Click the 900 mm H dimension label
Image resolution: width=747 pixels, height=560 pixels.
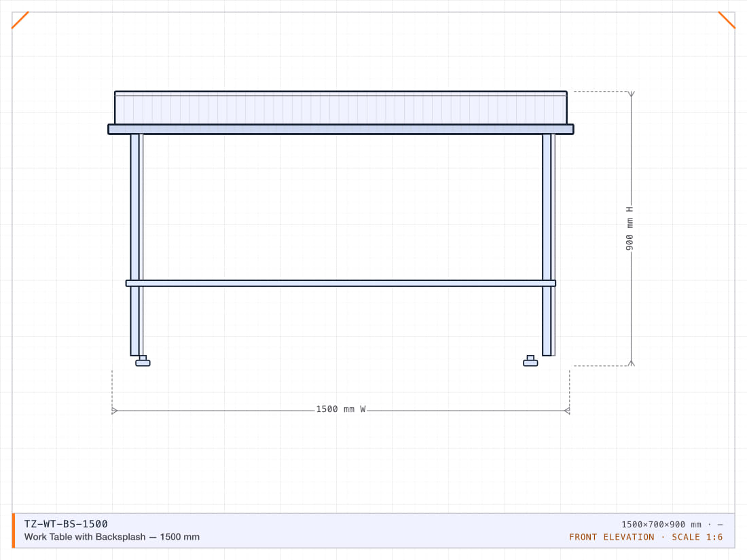tap(630, 229)
